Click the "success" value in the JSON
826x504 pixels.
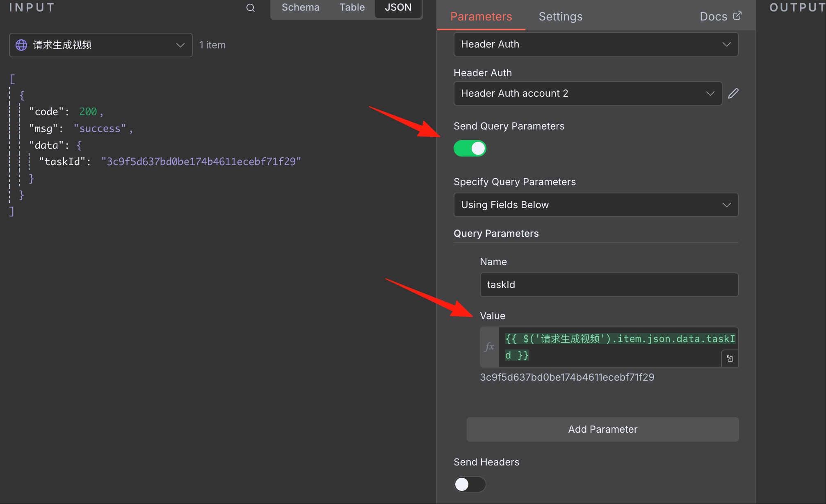tap(100, 129)
